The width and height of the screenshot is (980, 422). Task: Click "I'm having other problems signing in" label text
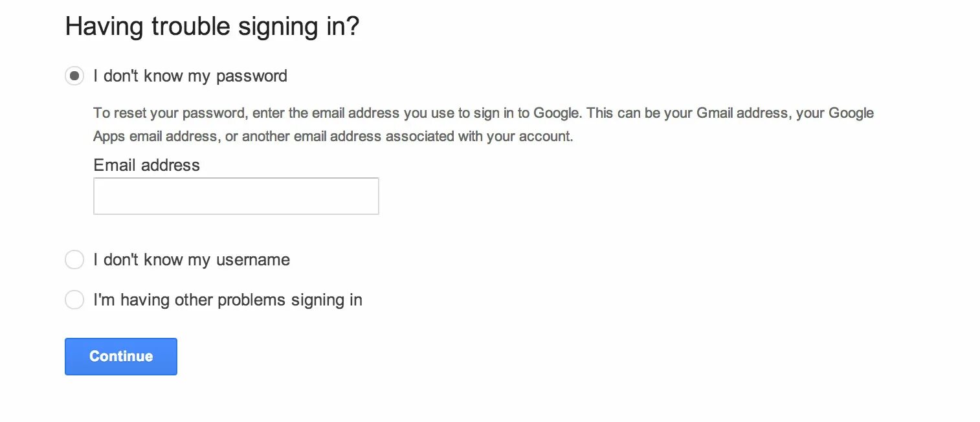[x=228, y=300]
